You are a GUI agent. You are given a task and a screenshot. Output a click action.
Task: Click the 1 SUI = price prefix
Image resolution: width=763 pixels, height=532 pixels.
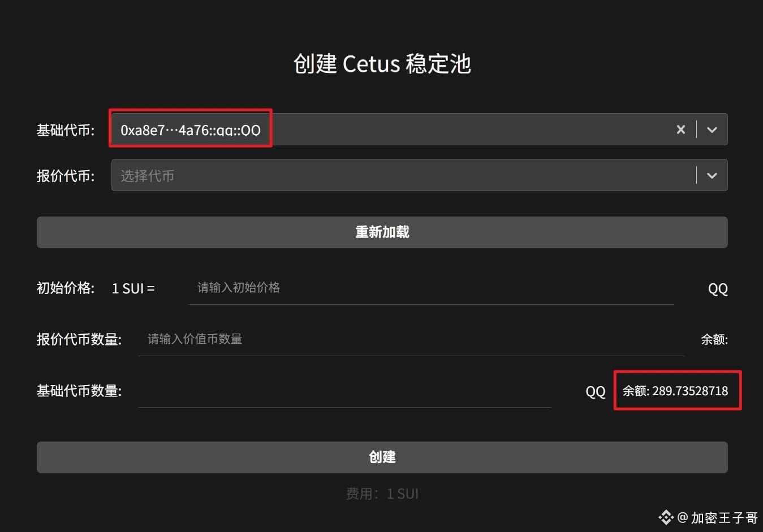tap(133, 288)
